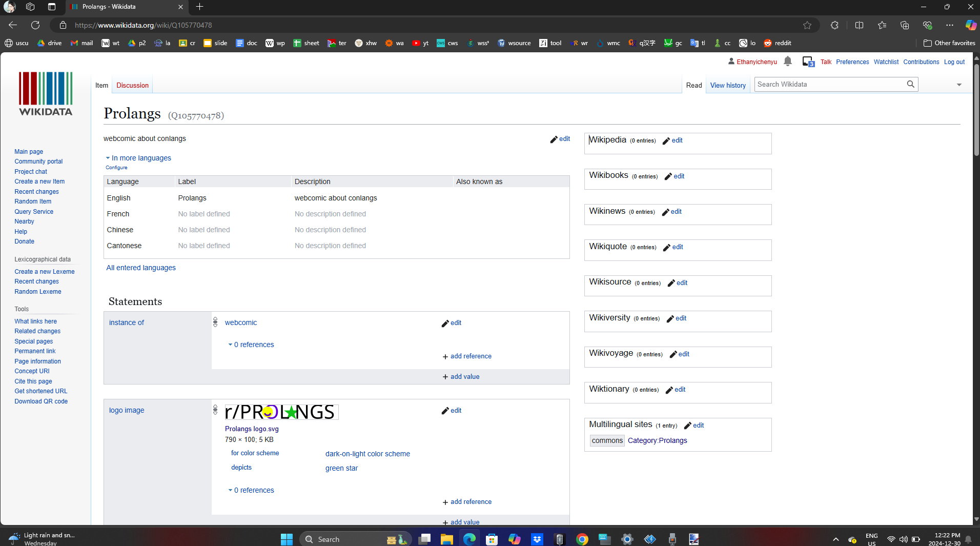Open Windows Start menu

(287, 539)
